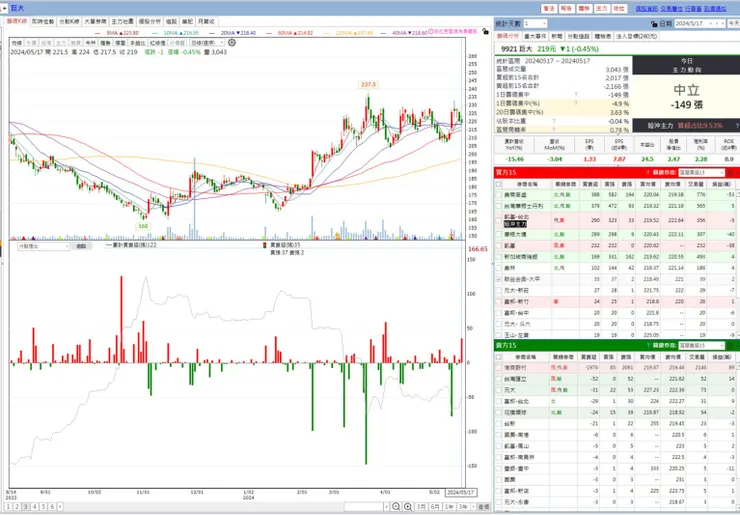
Task: Click the 本益比 toggle on chart toolbar
Action: coord(137,42)
